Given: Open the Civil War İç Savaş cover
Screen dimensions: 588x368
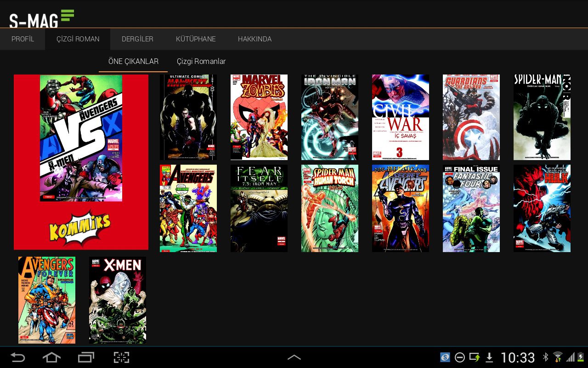Looking at the screenshot, I should click(x=401, y=117).
